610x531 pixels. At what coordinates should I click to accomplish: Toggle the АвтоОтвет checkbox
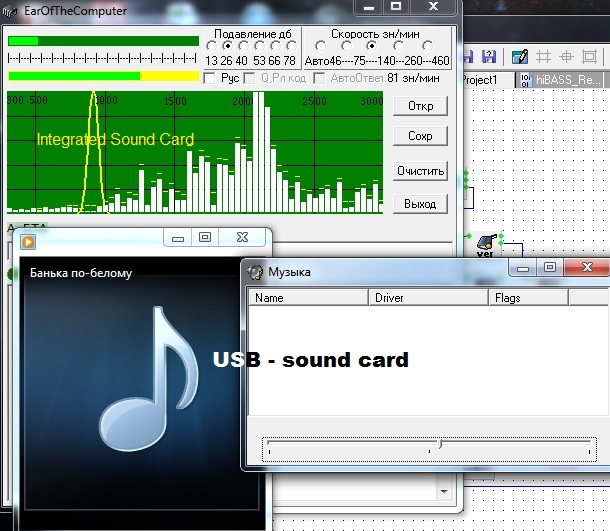[x=321, y=77]
